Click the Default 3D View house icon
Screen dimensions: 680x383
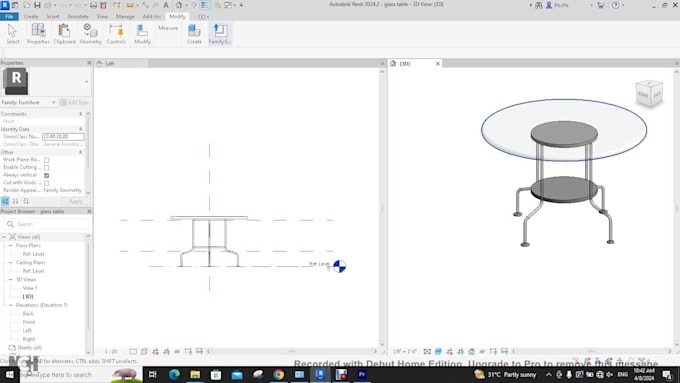pos(179,5)
